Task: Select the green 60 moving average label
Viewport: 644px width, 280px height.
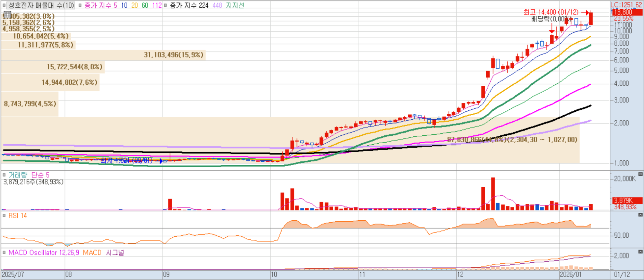Action: 145,5
